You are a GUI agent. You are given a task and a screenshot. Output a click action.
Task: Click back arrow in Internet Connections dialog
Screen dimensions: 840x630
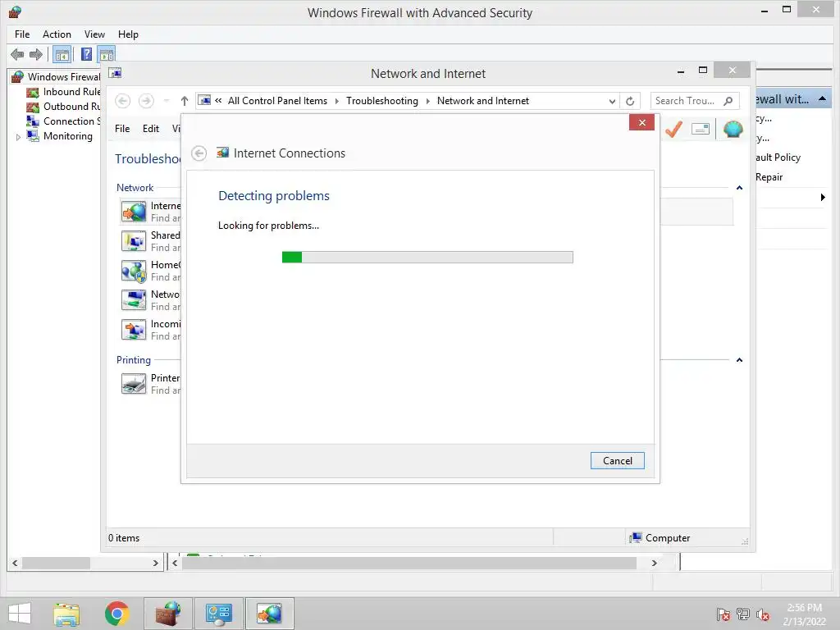[199, 153]
